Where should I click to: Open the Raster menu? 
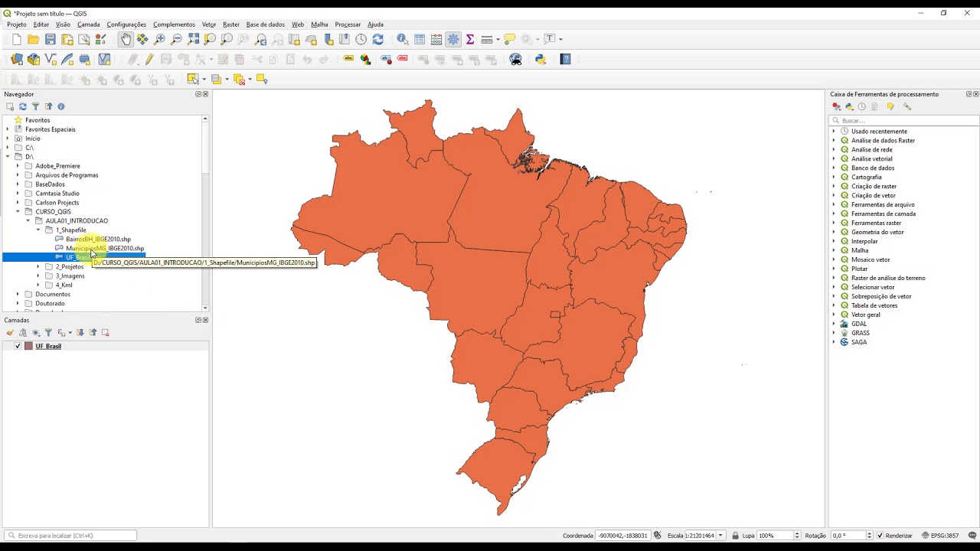pyautogui.click(x=231, y=24)
